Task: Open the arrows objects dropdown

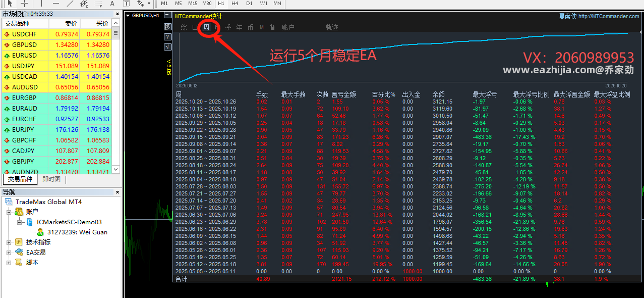Action: pyautogui.click(x=149, y=3)
